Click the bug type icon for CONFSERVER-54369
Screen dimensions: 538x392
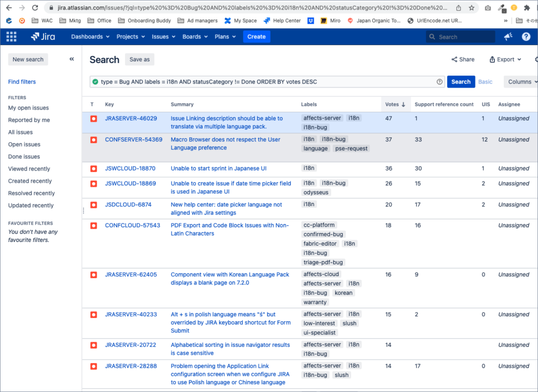(94, 140)
